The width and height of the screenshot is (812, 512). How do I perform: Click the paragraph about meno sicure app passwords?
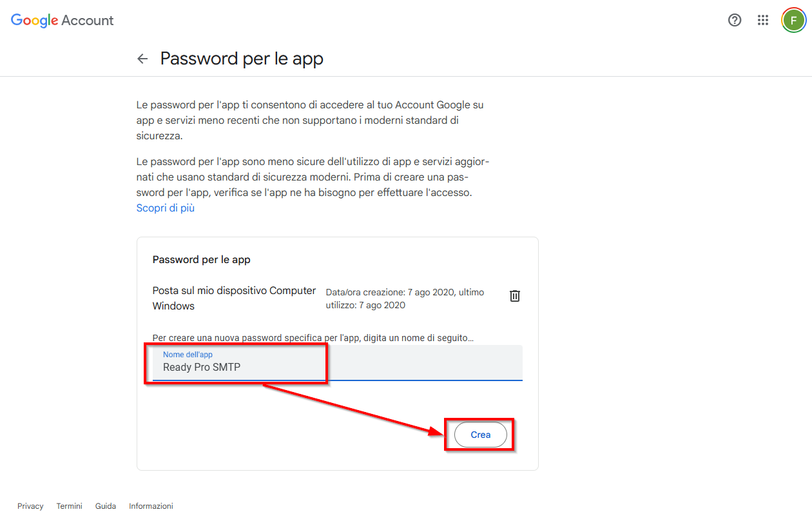[308, 177]
